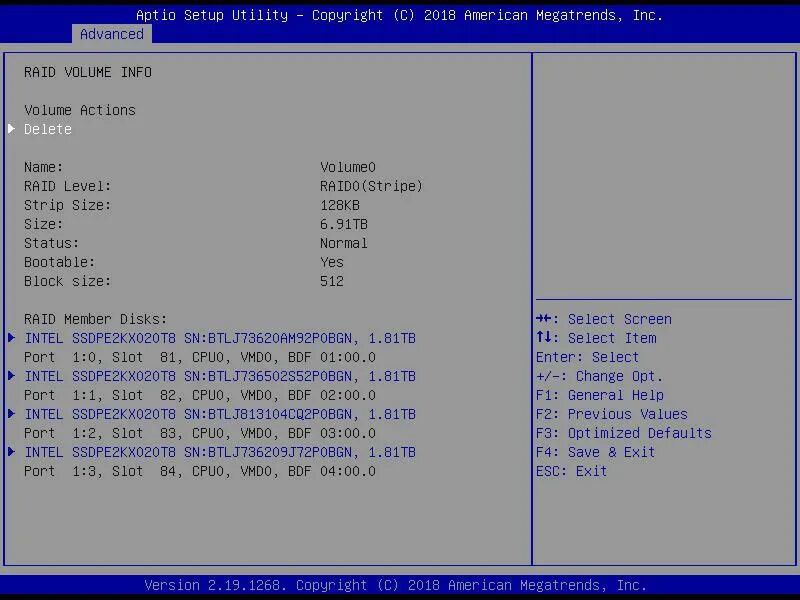The image size is (800, 600).
Task: Expand arrow for disk BTLJ813104CQ2P0BGN
Action: (11, 414)
